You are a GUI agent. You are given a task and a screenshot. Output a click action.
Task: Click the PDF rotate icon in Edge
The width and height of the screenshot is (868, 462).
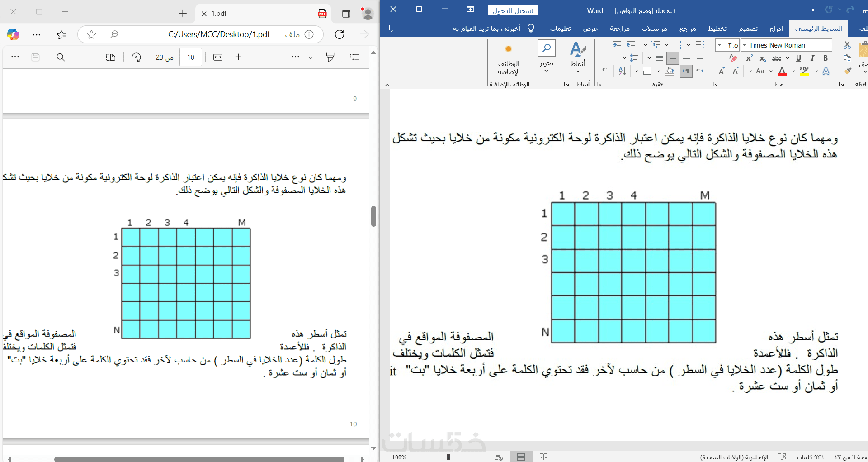pyautogui.click(x=137, y=57)
